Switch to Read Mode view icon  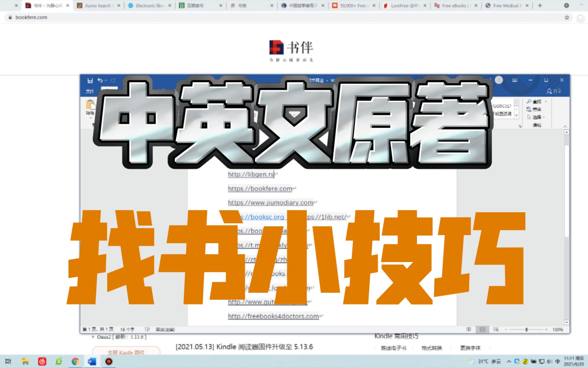469,329
